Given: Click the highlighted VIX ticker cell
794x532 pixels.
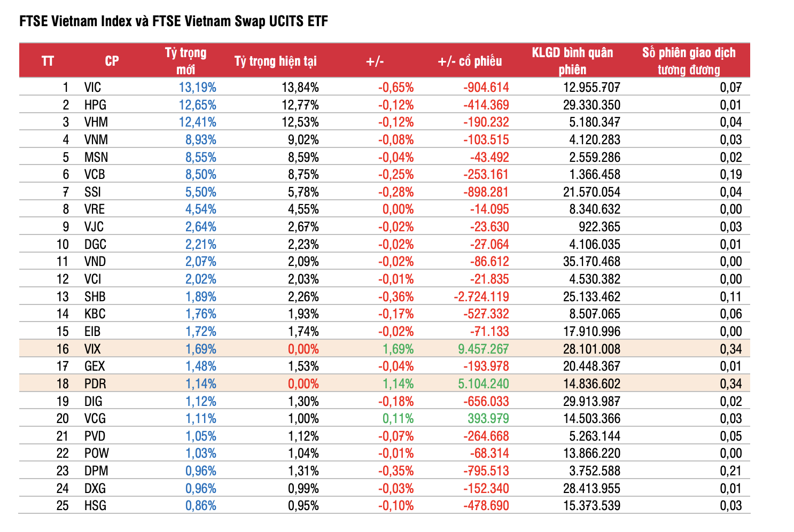Looking at the screenshot, I should pos(92,349).
